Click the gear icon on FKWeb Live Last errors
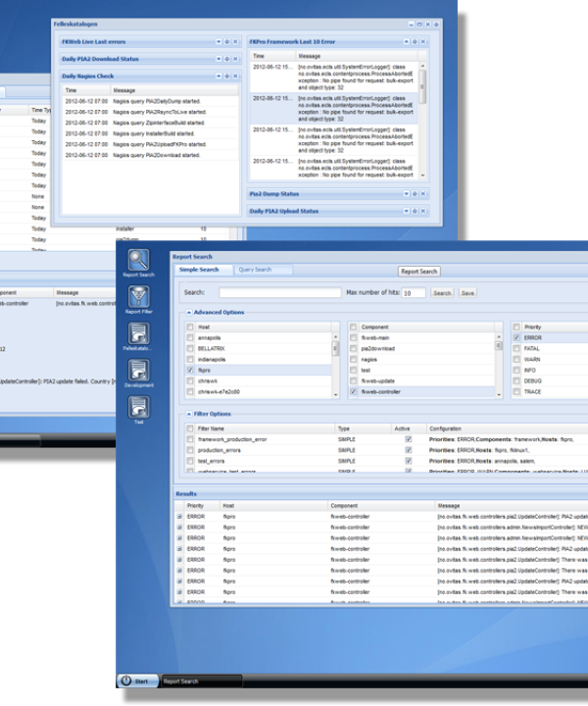588x706 pixels. coord(226,42)
